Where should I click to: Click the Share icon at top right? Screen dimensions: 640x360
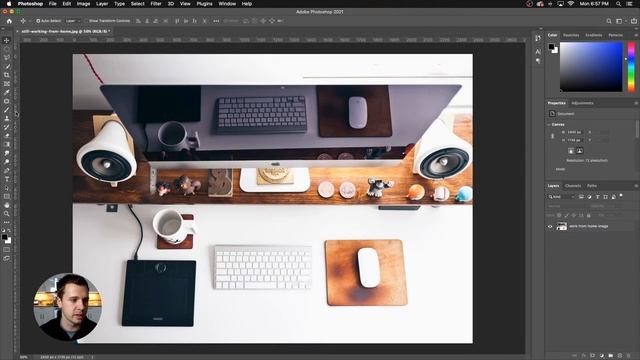coord(634,21)
